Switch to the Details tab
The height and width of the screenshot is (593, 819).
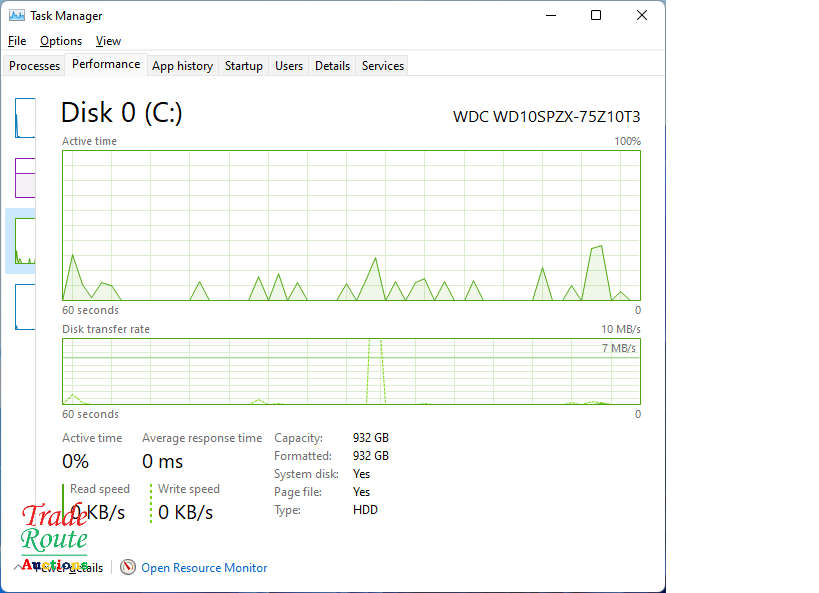(x=332, y=66)
